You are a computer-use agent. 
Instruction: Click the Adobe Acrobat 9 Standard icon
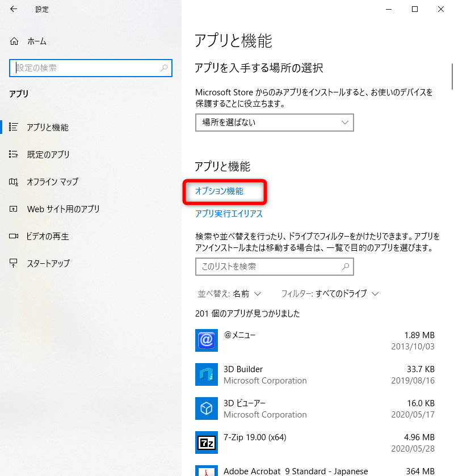pos(206,471)
